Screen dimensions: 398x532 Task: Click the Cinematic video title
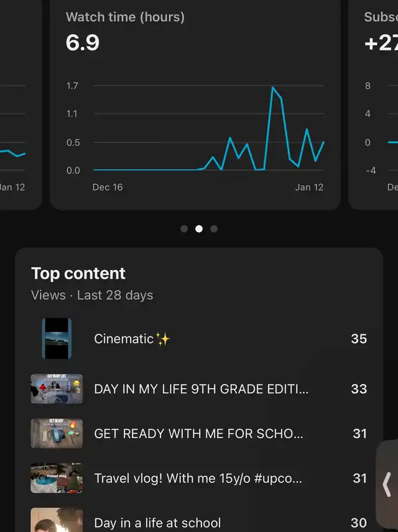point(132,338)
